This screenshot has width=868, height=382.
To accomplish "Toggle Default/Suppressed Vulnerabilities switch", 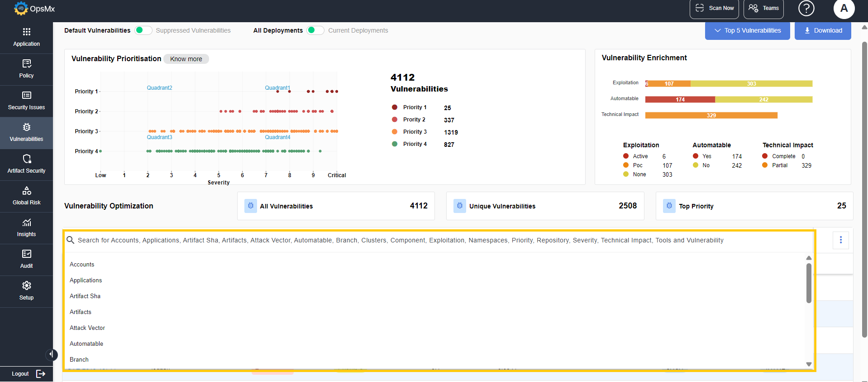I will point(143,30).
